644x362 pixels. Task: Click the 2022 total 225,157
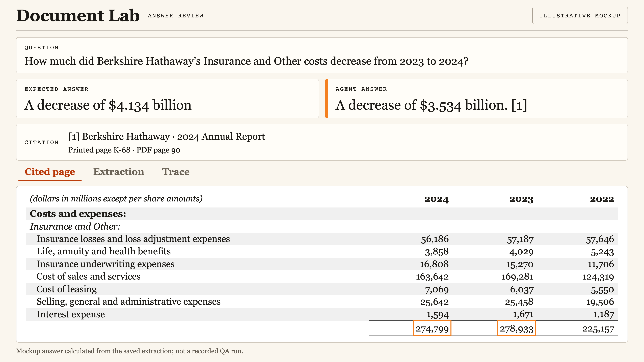coord(598,329)
